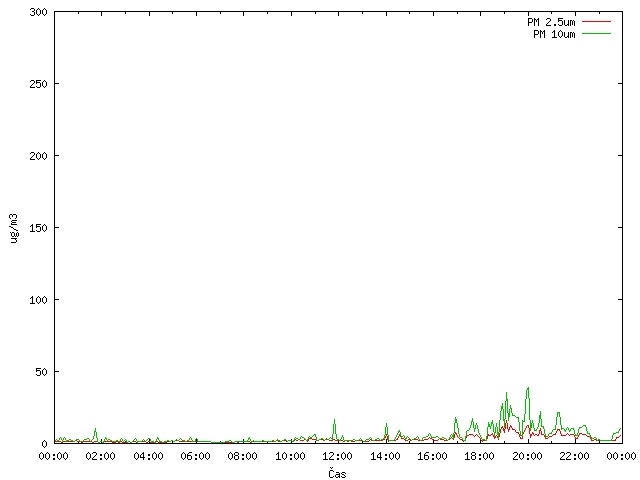The image size is (640, 480).
Task: Click the ug/m3 y-axis label
Action: [13, 228]
